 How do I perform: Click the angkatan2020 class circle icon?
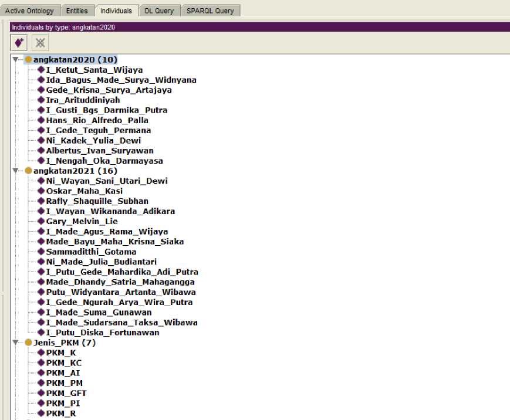coord(28,60)
